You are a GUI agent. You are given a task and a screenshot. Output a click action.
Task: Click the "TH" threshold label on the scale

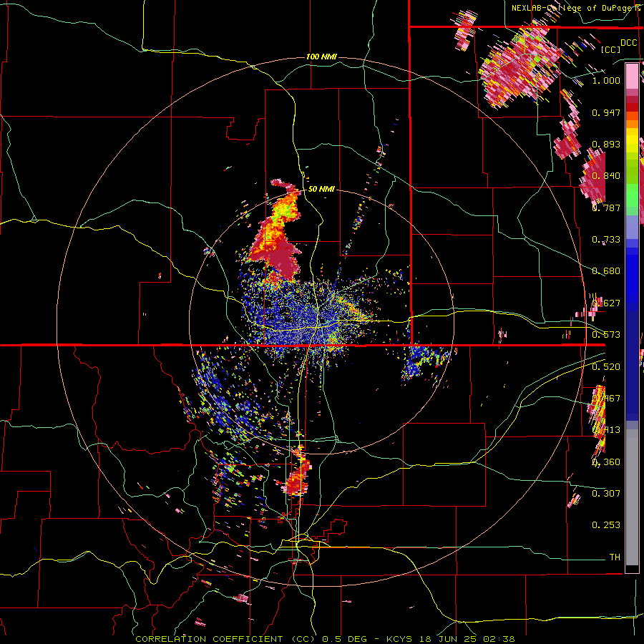click(615, 557)
